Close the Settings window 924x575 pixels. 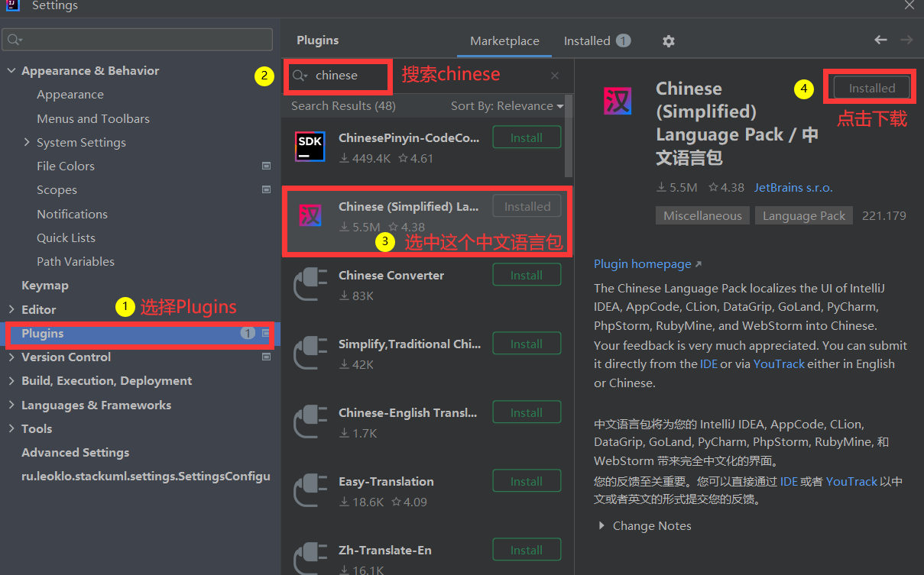(x=909, y=5)
